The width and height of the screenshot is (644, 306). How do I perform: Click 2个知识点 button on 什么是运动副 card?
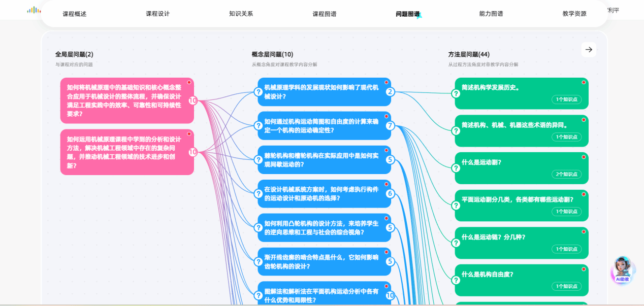566,174
